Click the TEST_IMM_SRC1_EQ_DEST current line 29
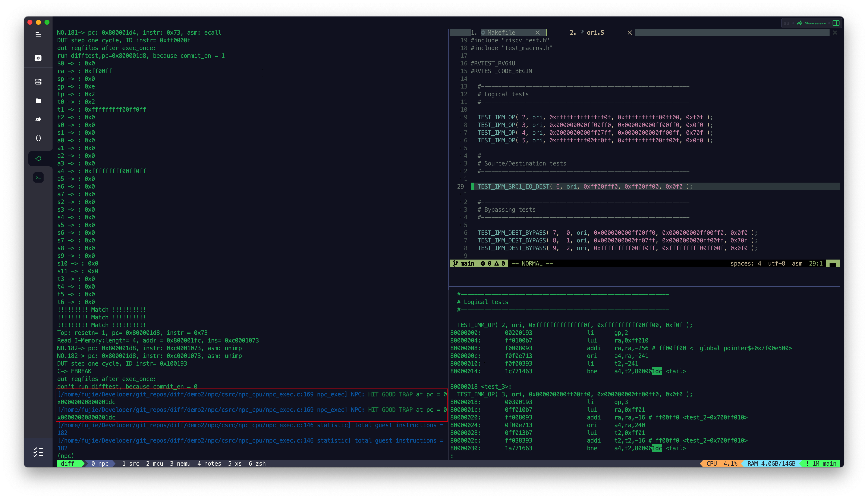 click(x=585, y=186)
